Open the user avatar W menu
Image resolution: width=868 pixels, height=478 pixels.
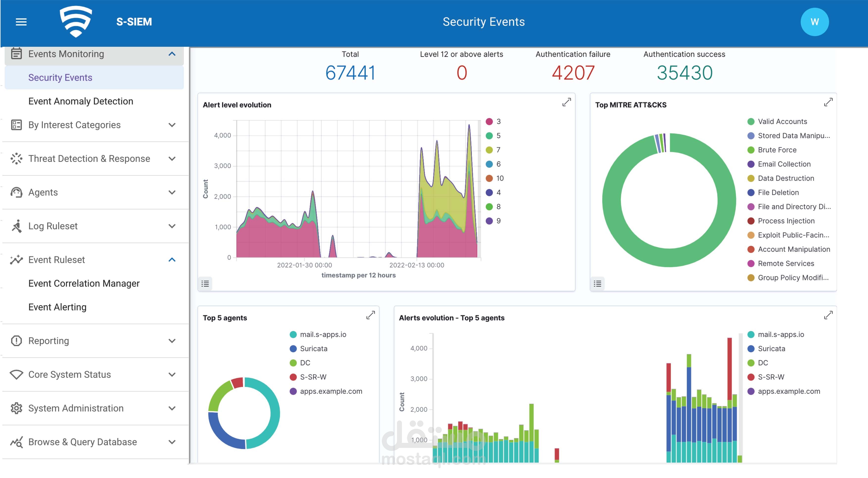pos(814,22)
